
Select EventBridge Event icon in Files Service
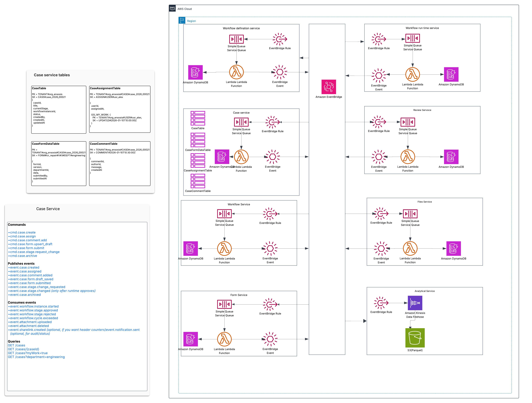[x=381, y=248]
